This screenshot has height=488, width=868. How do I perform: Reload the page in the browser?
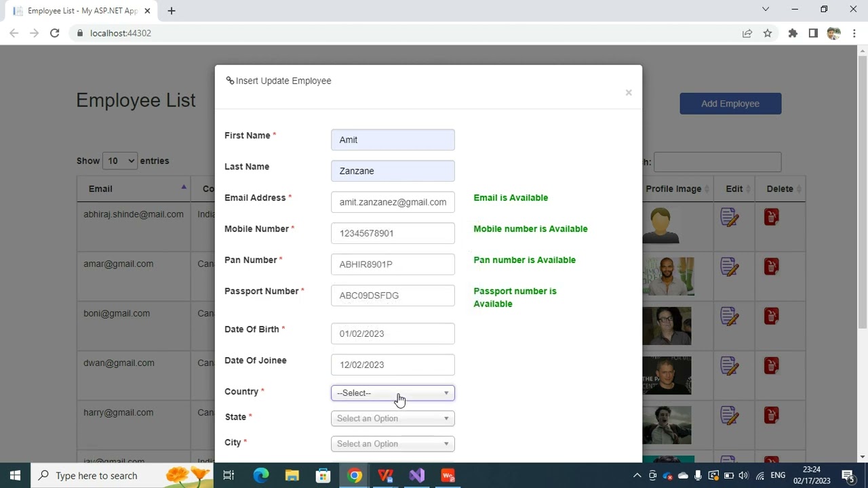[54, 33]
